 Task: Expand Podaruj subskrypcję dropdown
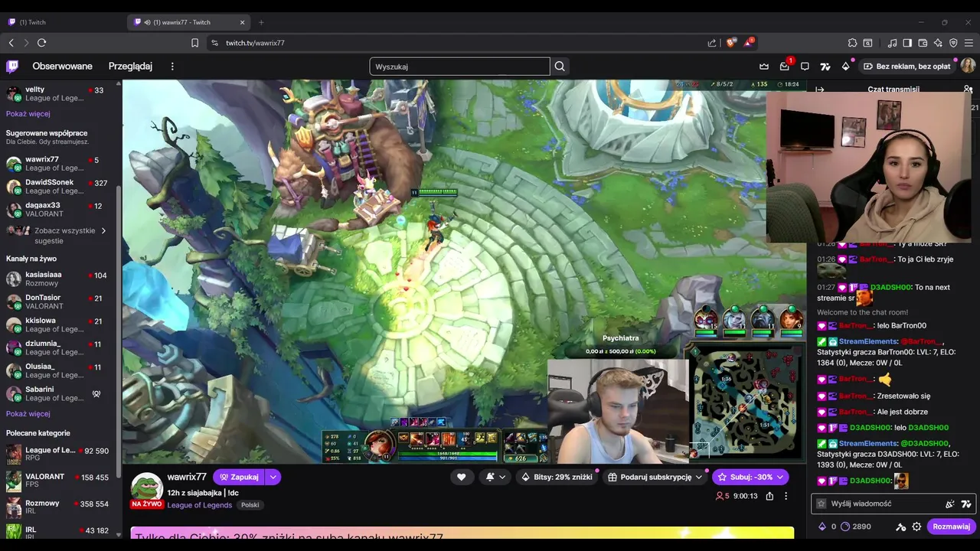698,477
